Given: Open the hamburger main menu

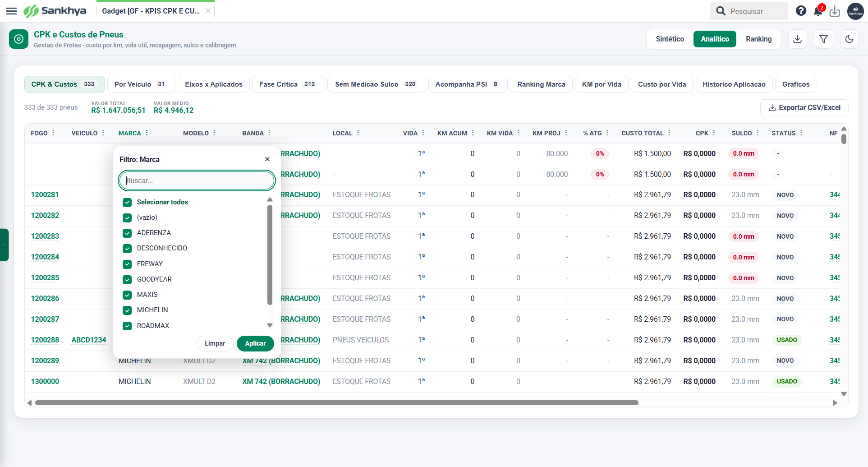Looking at the screenshot, I should tap(12, 11).
